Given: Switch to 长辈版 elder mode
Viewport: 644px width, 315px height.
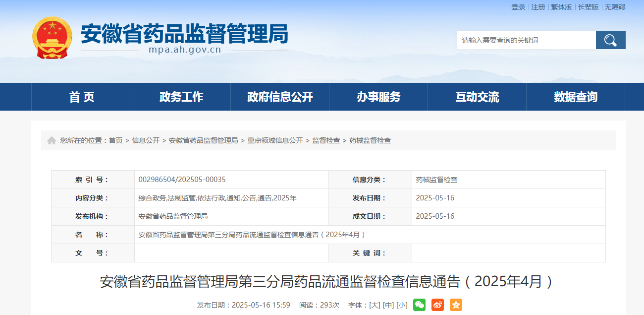Looking at the screenshot, I should [x=588, y=7].
